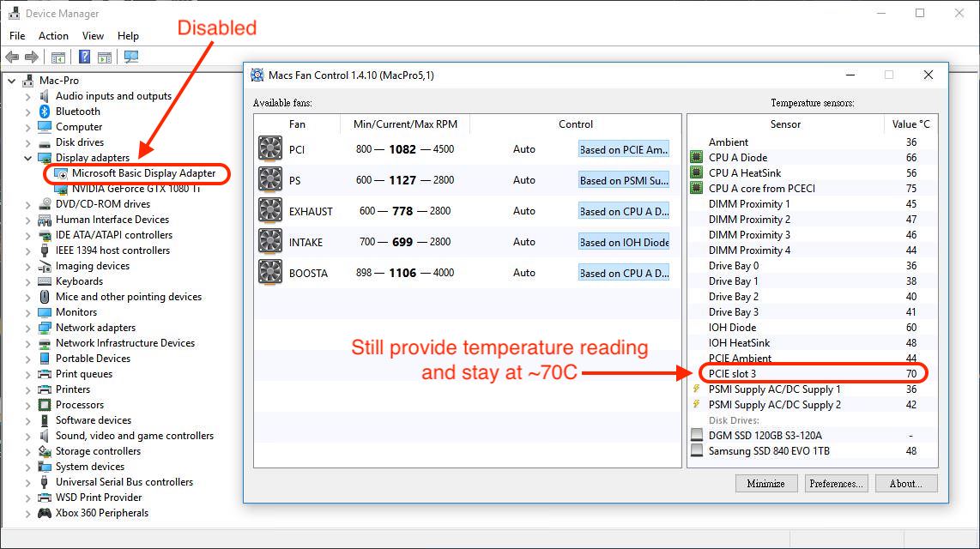Click the Forward arrow in Device Manager toolbar
This screenshot has width=980, height=549.
pos(31,57)
